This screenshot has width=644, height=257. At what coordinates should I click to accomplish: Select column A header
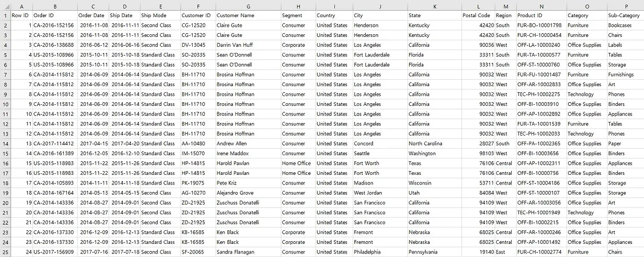(x=22, y=7)
